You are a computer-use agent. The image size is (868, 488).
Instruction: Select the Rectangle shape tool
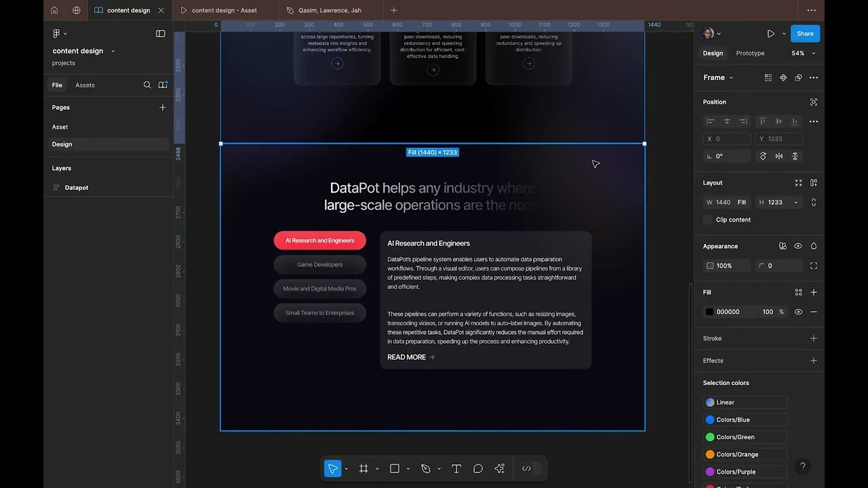(x=395, y=468)
